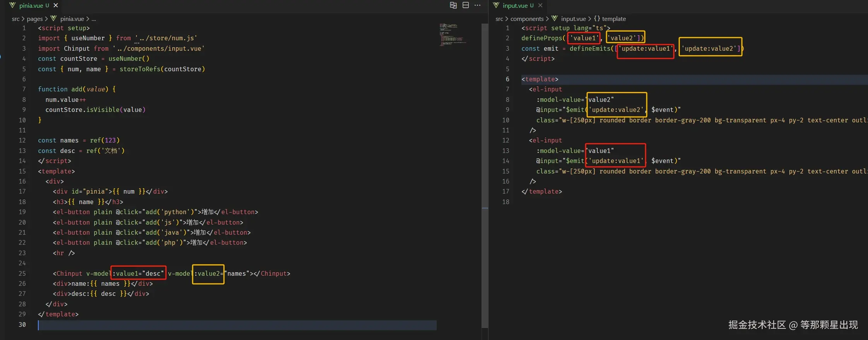Click the Vue logo on the pinia.vue tab

tap(12, 5)
